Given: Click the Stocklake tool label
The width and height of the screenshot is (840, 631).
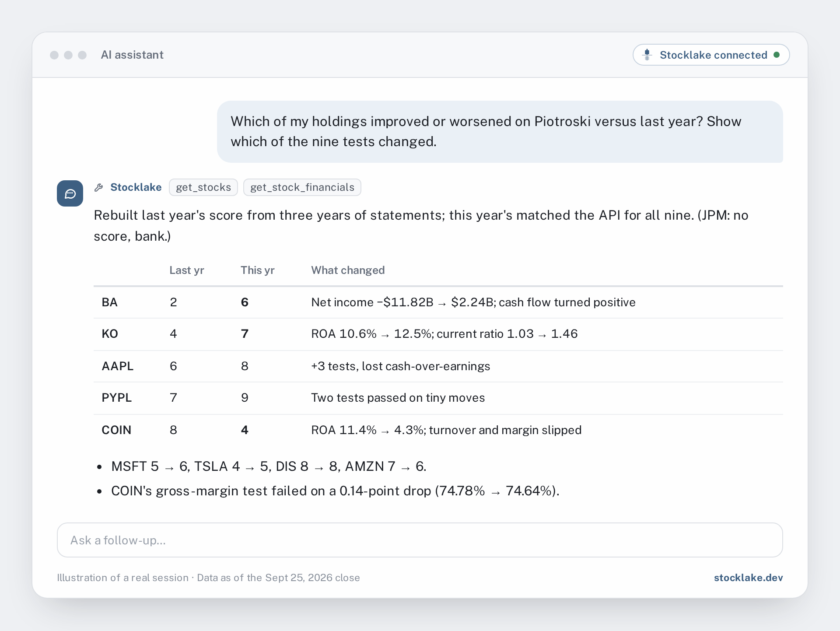Looking at the screenshot, I should [x=136, y=187].
